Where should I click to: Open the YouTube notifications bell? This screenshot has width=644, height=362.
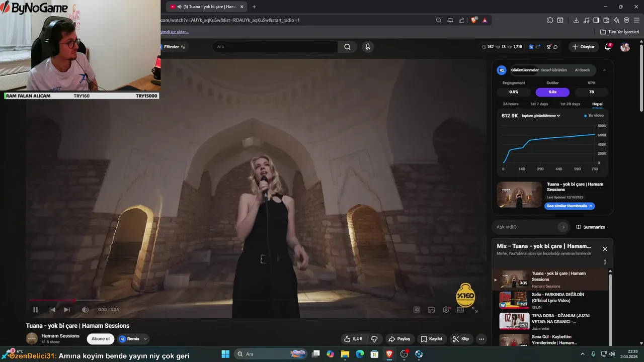[x=608, y=47]
